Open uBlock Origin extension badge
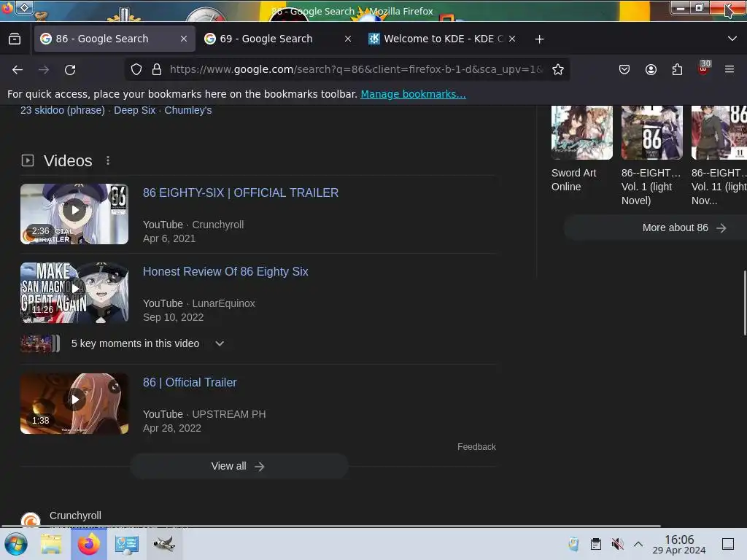This screenshot has width=747, height=560. click(x=704, y=68)
